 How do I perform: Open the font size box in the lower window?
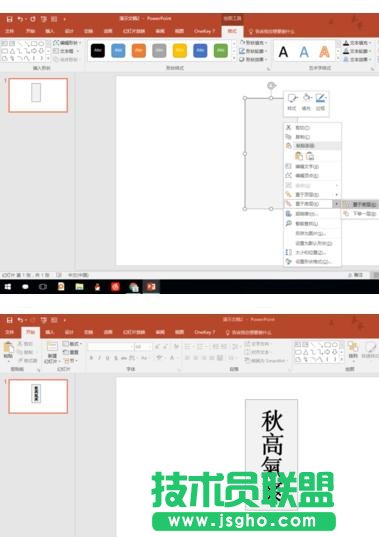coord(142,347)
